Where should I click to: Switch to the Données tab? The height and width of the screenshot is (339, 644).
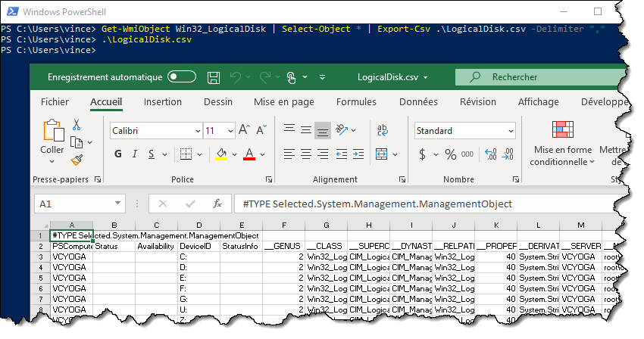[x=418, y=102]
